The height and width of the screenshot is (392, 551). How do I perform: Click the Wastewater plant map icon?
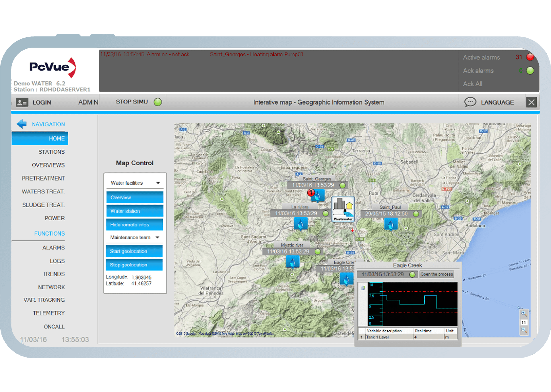point(343,209)
